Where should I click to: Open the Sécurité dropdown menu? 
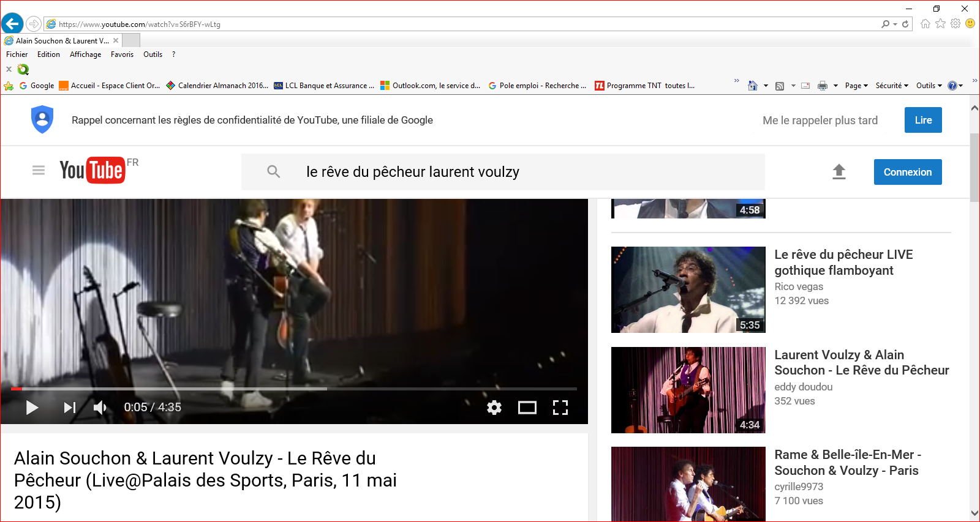892,86
